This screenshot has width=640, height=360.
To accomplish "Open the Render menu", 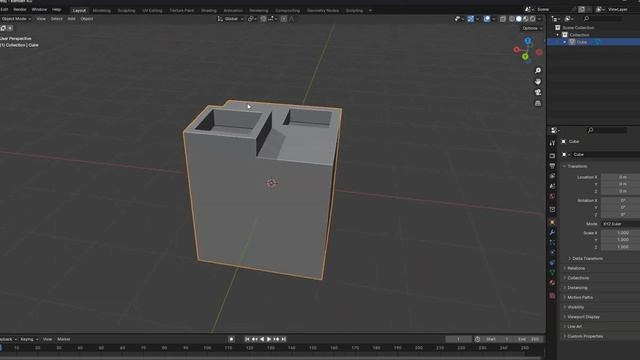I will (x=20, y=9).
